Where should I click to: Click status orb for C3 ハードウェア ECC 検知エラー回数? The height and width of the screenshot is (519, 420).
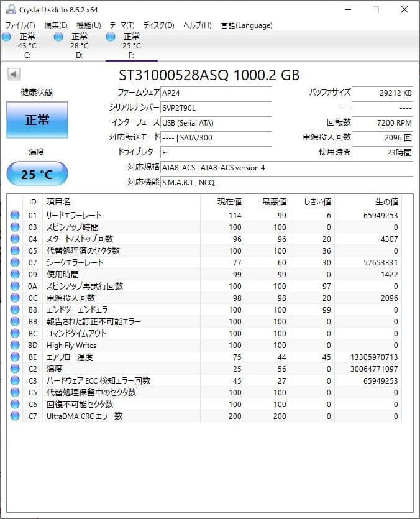[x=15, y=380]
